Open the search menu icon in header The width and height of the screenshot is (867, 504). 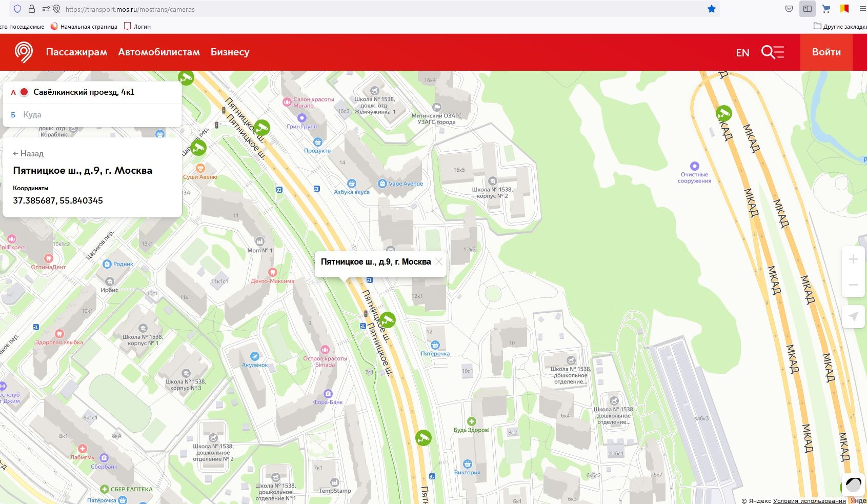click(772, 52)
